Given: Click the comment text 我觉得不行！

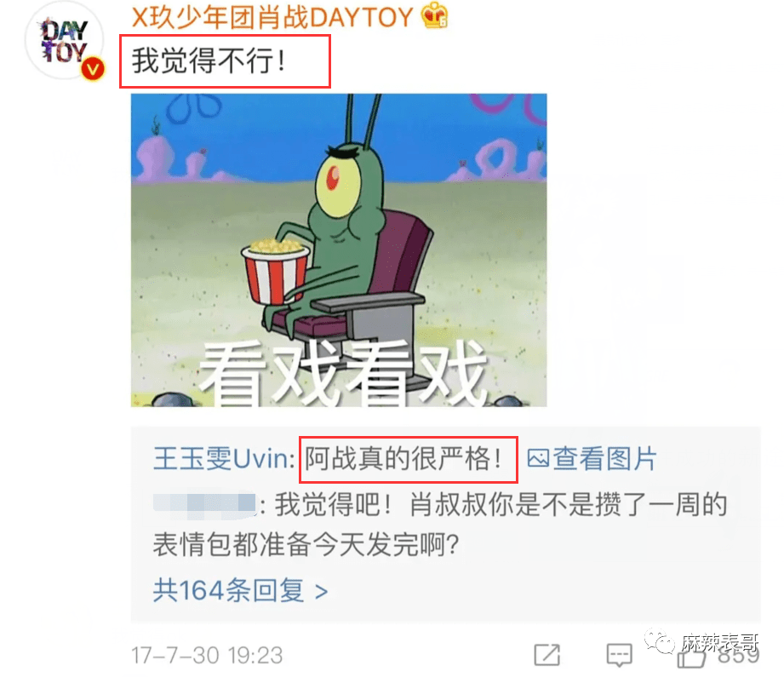Looking at the screenshot, I should click(209, 61).
